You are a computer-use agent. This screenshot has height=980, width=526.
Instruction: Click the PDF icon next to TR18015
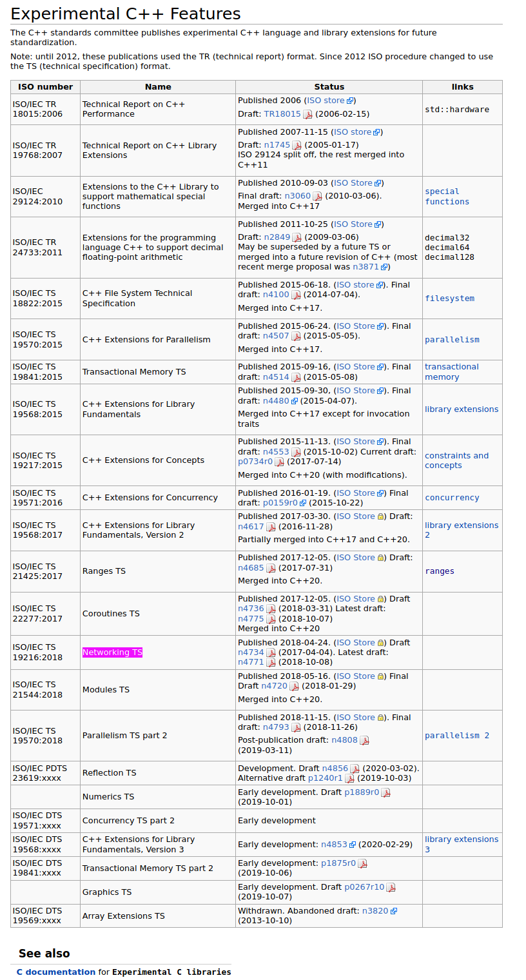coord(307,115)
